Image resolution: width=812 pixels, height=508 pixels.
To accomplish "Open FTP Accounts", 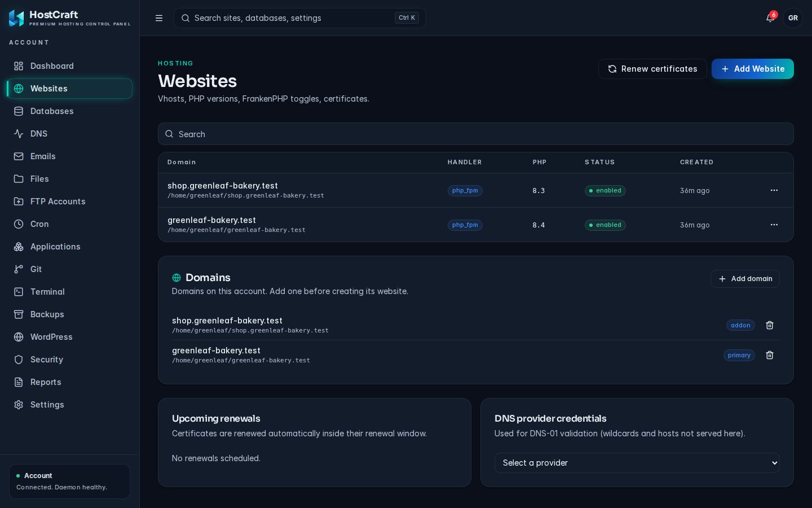I will (x=70, y=202).
